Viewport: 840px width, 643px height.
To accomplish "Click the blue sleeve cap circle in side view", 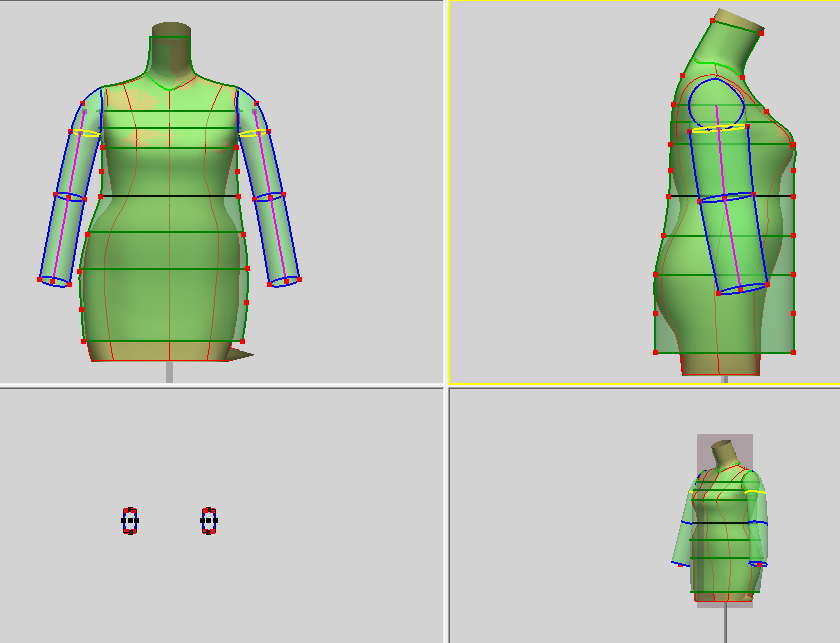I will [717, 104].
